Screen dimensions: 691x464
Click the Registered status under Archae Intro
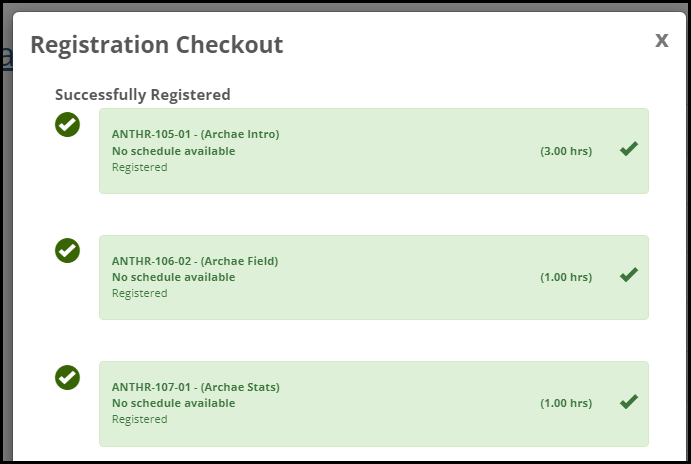pos(139,167)
